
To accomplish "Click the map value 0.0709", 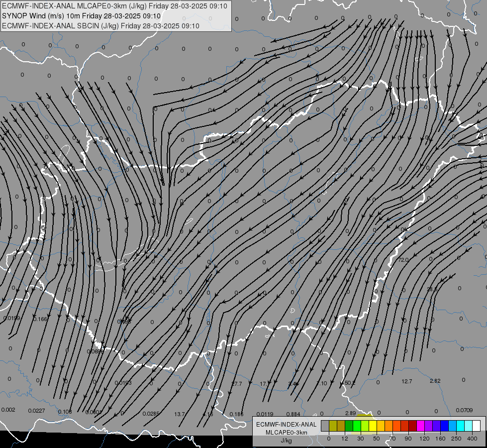I will pos(464,410).
